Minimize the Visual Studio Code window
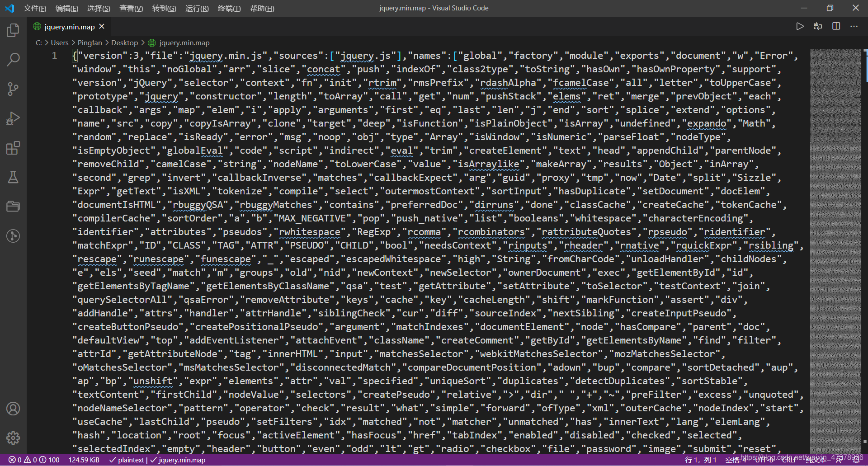Screen dimensions: 868x466 pos(804,8)
